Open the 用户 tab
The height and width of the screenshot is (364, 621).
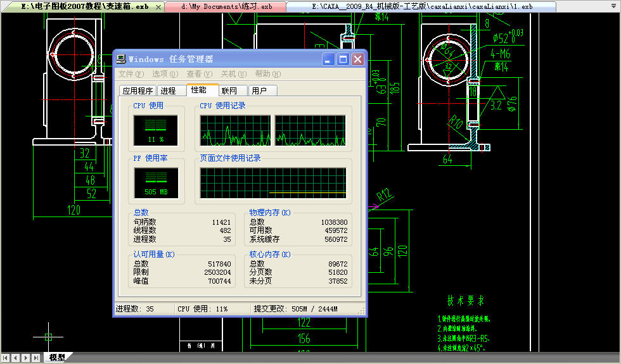262,91
